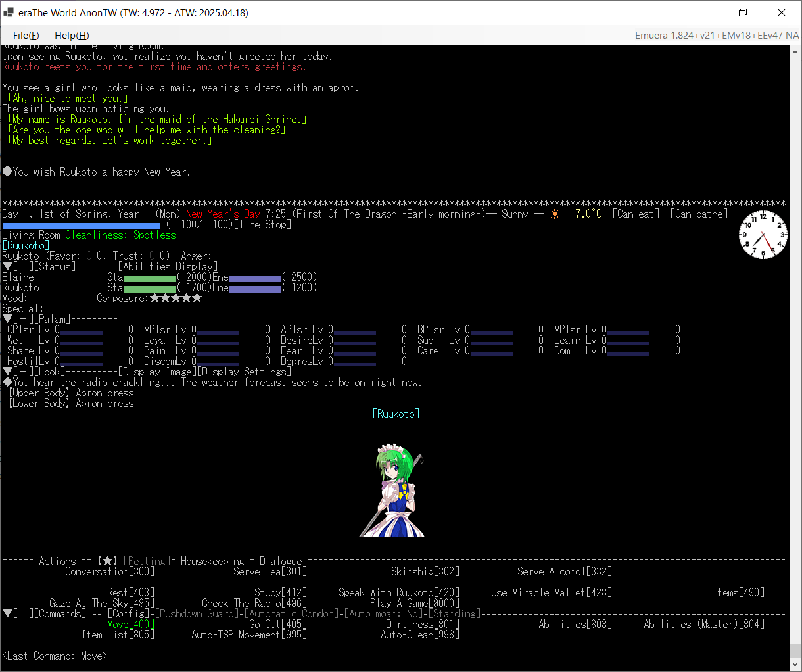Minimize the eraThe World window
The width and height of the screenshot is (802, 672).
point(705,12)
